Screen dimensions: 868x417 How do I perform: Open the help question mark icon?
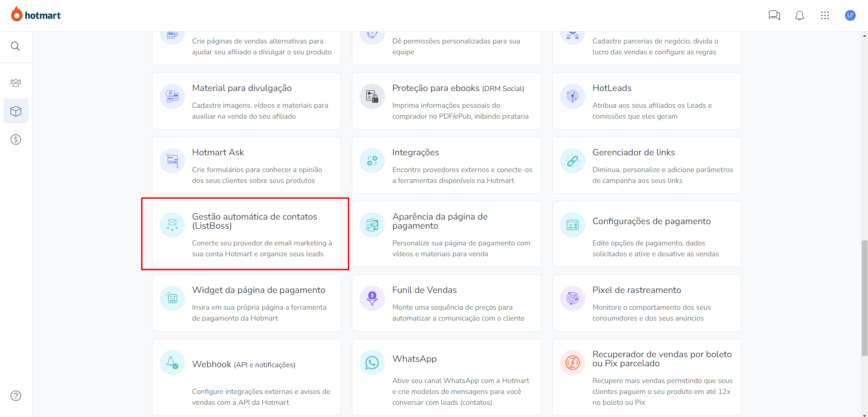pyautogui.click(x=16, y=396)
